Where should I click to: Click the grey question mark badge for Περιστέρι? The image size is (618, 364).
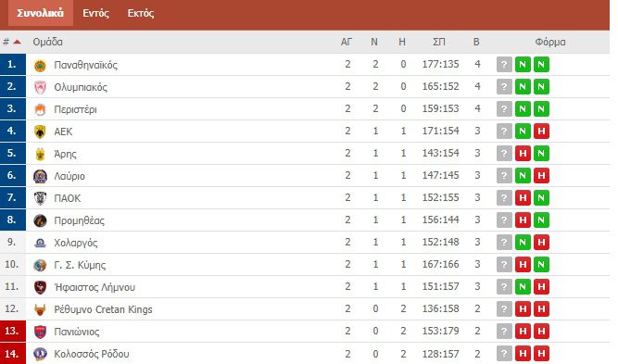(504, 109)
